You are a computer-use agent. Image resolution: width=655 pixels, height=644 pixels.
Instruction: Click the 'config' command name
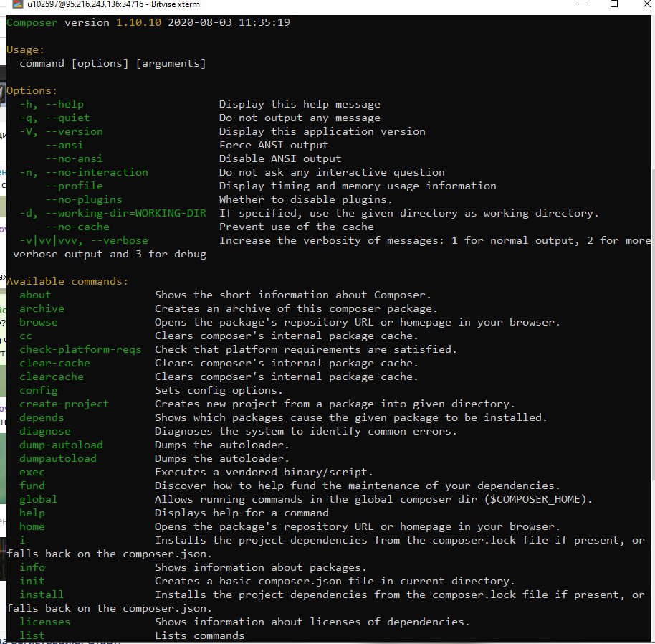39,391
